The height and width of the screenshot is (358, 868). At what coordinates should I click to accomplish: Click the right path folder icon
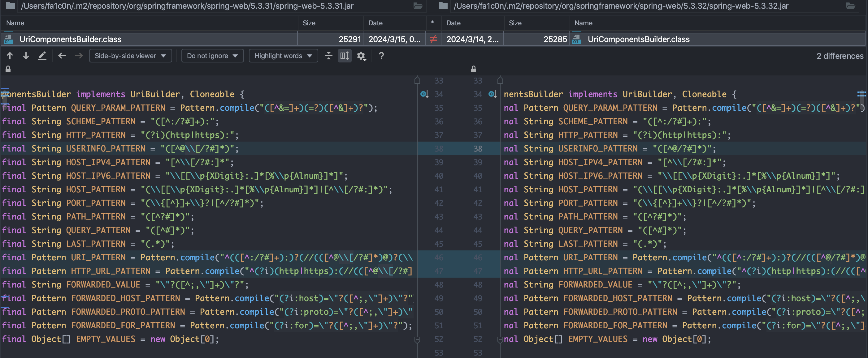[x=443, y=5]
